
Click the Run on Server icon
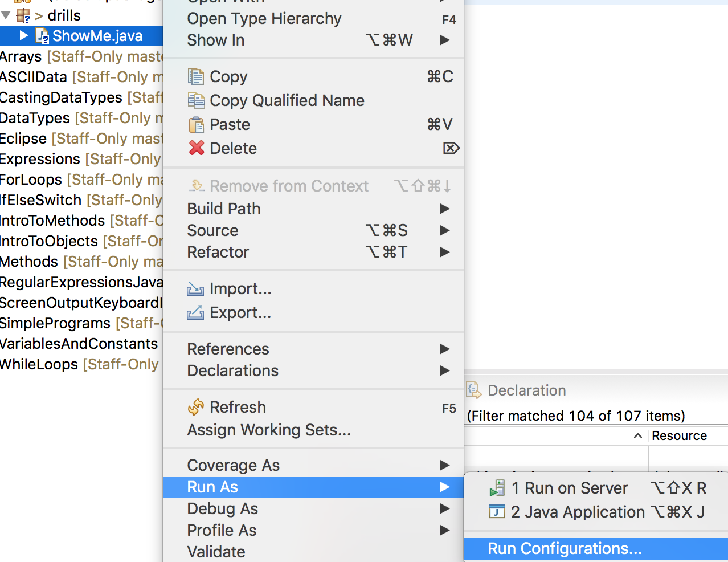(x=497, y=488)
